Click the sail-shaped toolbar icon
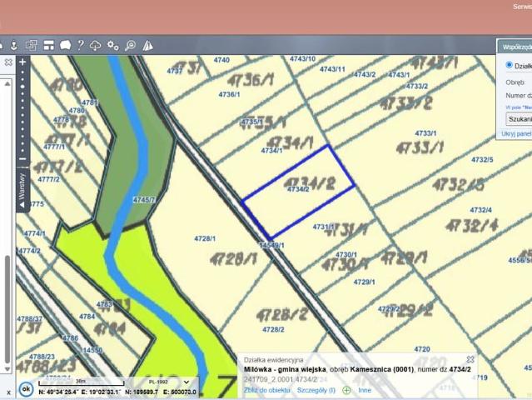The image size is (532, 400). [147, 45]
